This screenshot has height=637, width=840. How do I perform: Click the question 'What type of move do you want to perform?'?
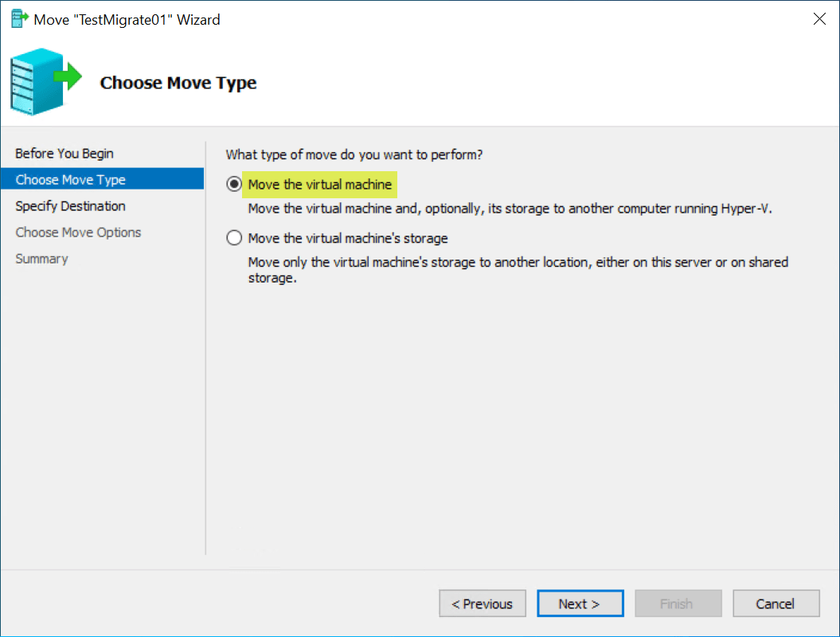(354, 154)
